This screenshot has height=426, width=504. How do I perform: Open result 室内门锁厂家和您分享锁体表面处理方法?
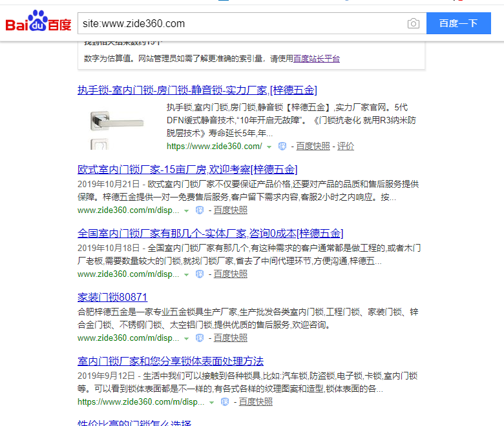(x=171, y=361)
